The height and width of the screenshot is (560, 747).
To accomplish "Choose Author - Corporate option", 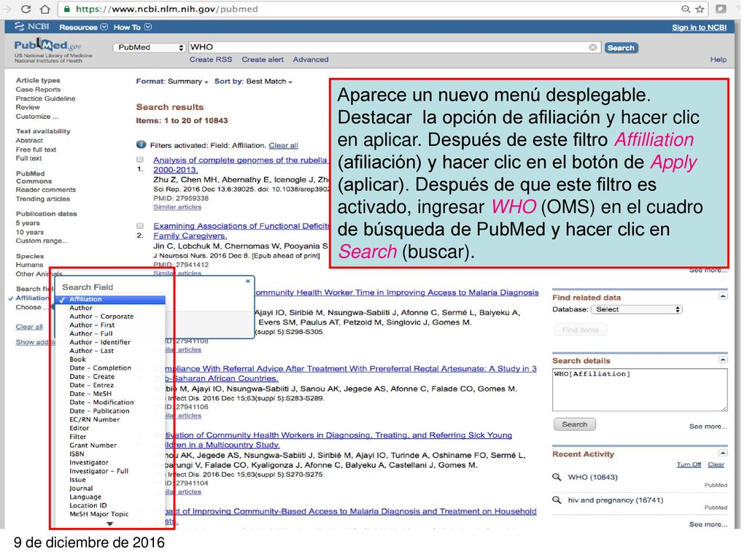I will (101, 316).
